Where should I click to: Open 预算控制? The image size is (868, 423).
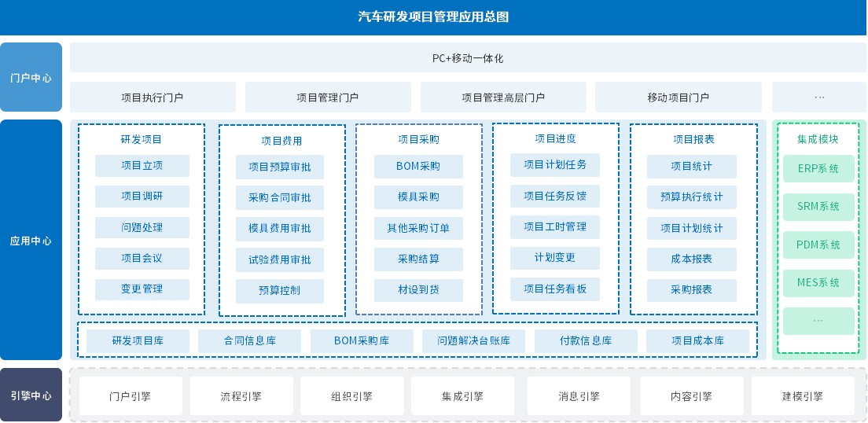pos(280,291)
